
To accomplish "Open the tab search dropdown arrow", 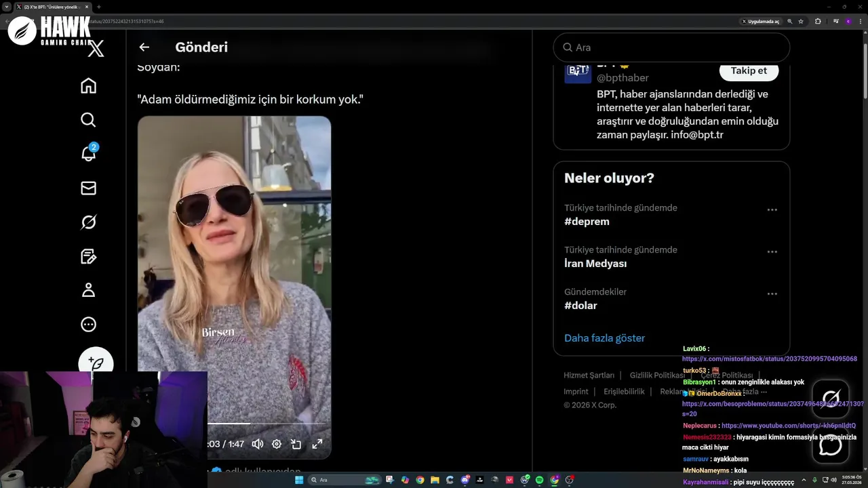I will pos(7,7).
